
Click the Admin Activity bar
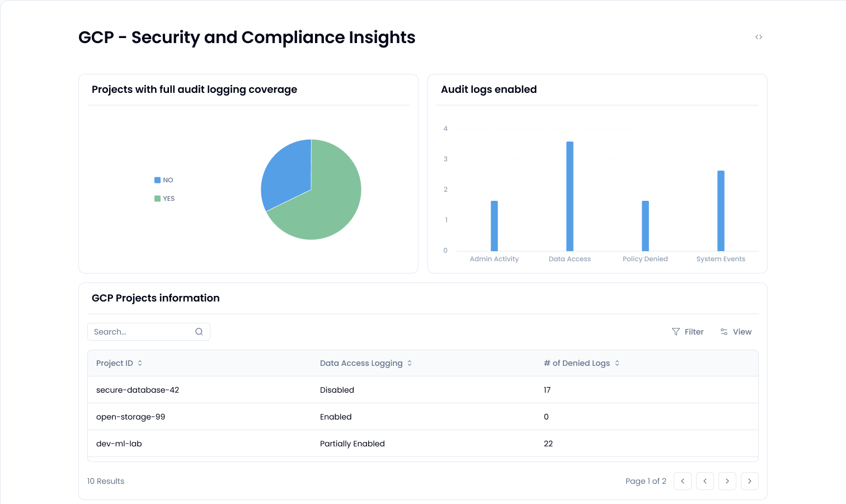(494, 225)
